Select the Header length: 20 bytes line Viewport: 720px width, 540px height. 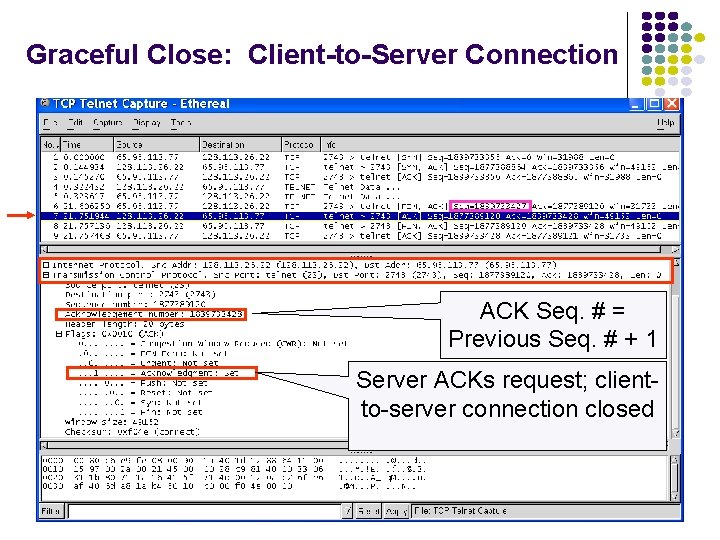tap(124, 324)
